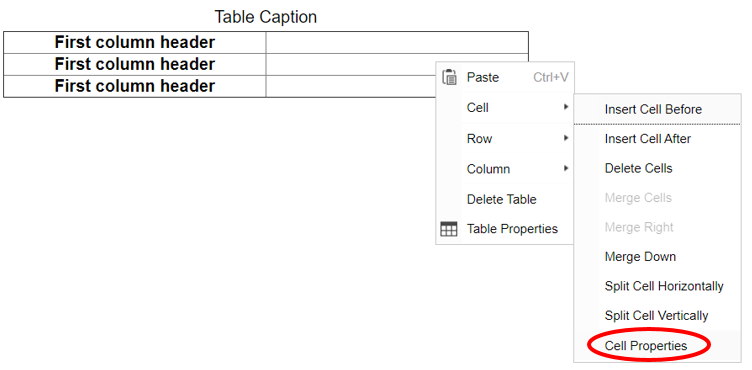This screenshot has width=752, height=370.
Task: Choose Delete Cells option
Action: [x=639, y=168]
